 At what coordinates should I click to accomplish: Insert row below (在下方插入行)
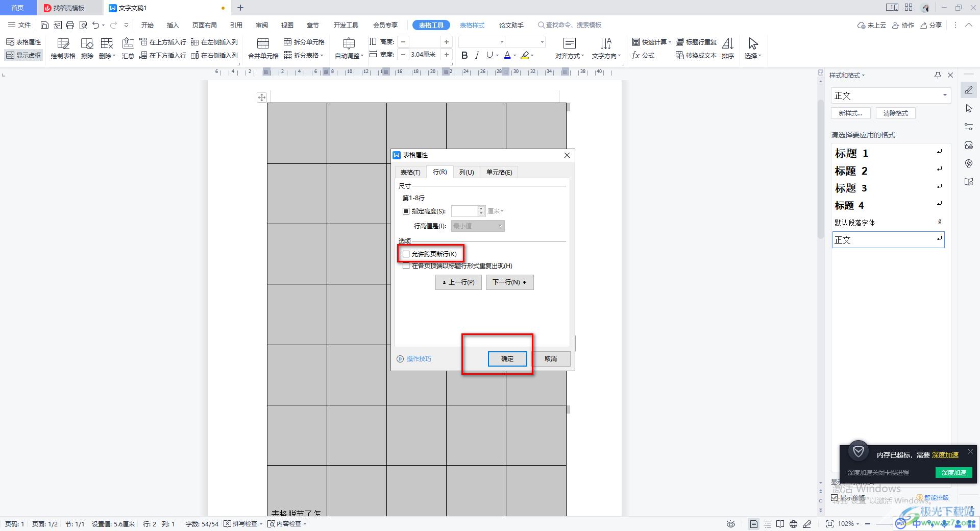pos(163,55)
